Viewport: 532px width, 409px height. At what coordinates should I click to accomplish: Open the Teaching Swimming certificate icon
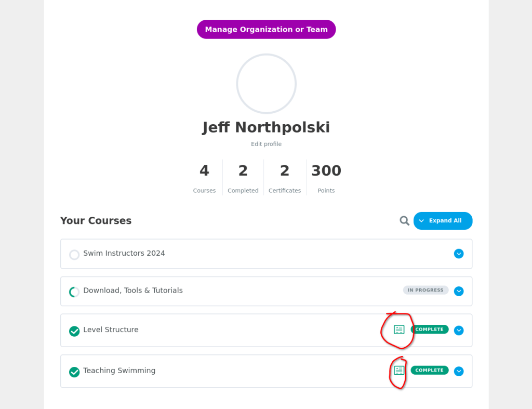tap(399, 371)
